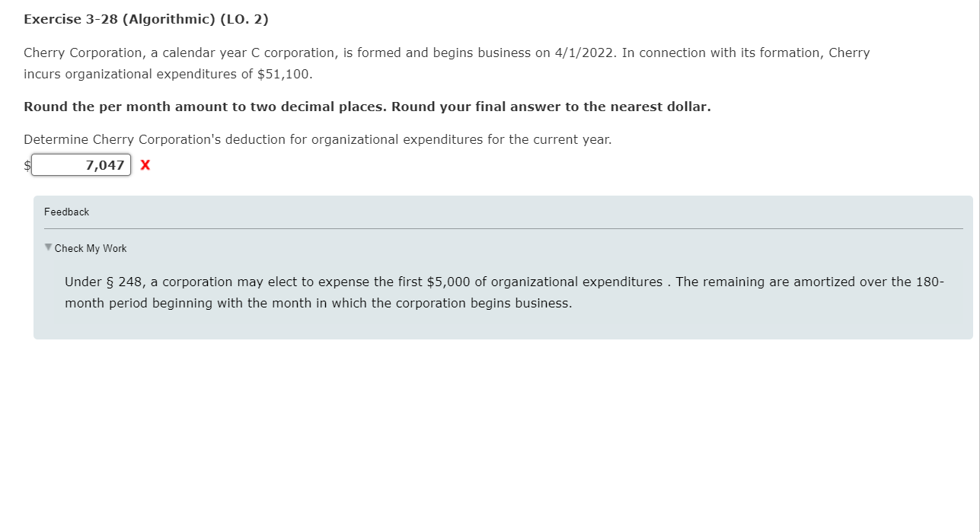Click the 180-month amortization sentence in feedback
Screen dimensions: 980x532
click(305, 303)
